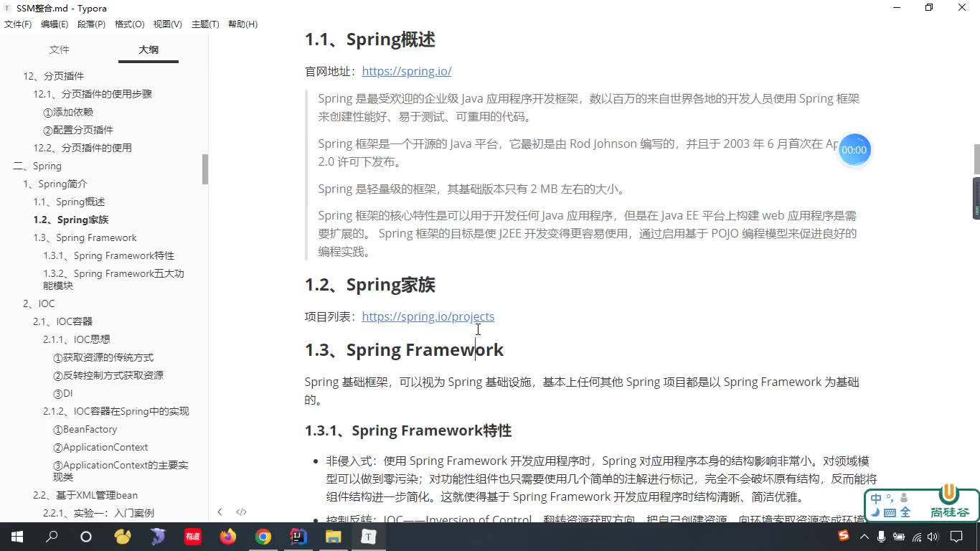
Task: Show hidden system tray icons
Action: coord(864,537)
